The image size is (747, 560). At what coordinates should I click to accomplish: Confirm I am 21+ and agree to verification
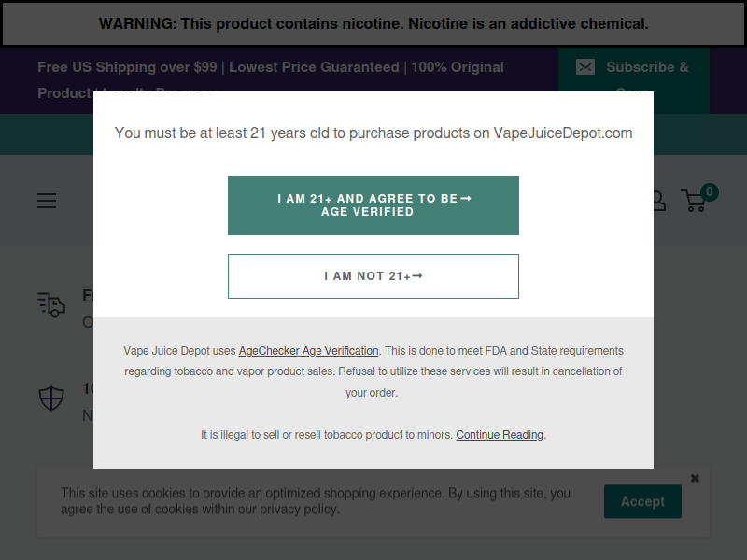coord(373,205)
